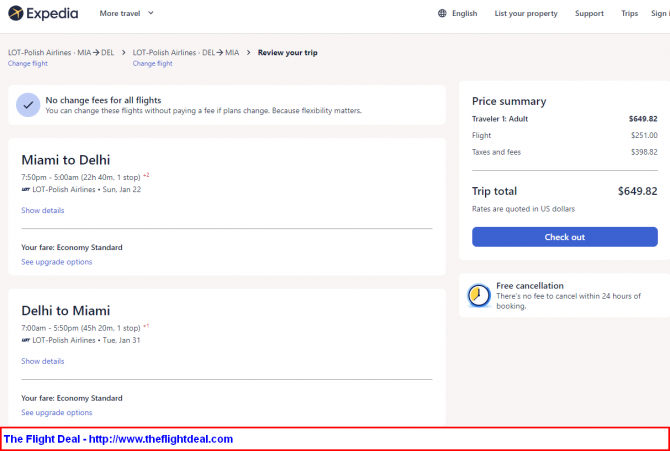The height and width of the screenshot is (451, 670).
Task: Click the Price summary heading
Action: (x=509, y=101)
